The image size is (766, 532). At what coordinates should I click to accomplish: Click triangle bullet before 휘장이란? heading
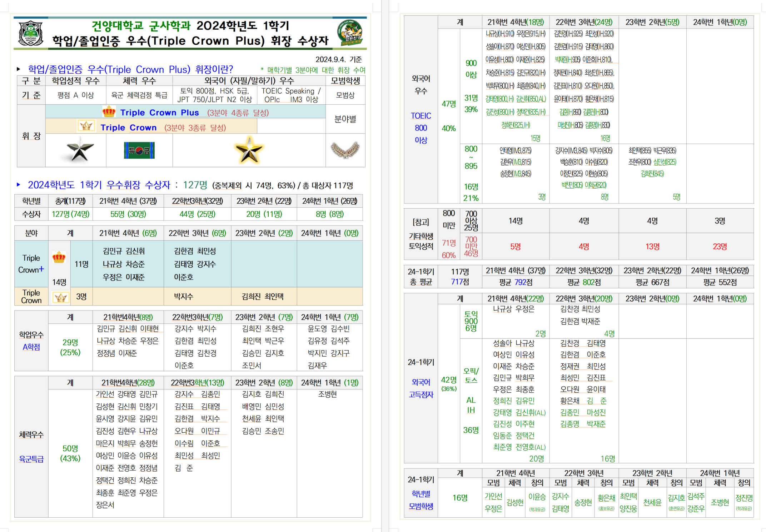[19, 69]
